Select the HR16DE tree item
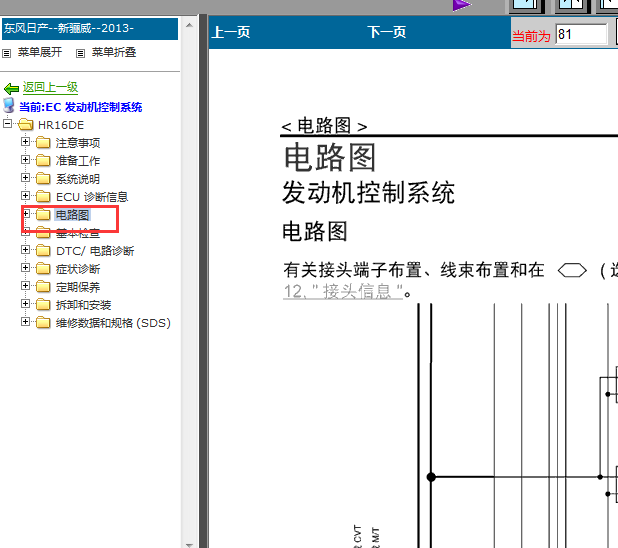 61,125
